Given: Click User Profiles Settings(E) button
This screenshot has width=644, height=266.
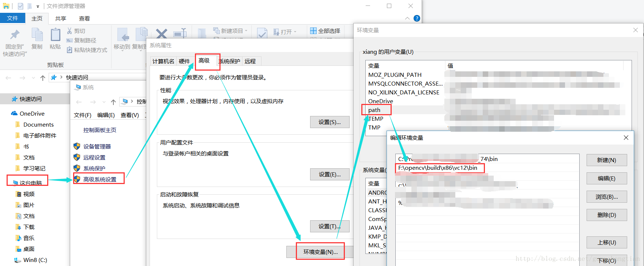Looking at the screenshot, I should pyautogui.click(x=329, y=175).
